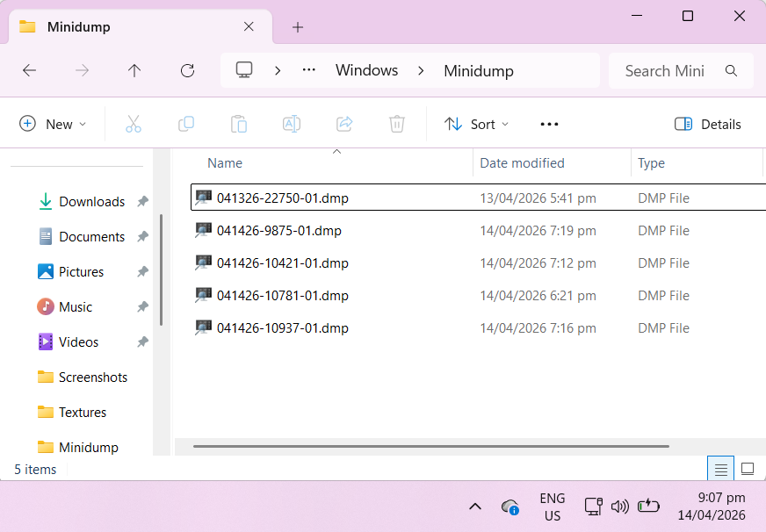The width and height of the screenshot is (766, 532).
Task: Toggle the Details pane
Action: click(x=707, y=125)
